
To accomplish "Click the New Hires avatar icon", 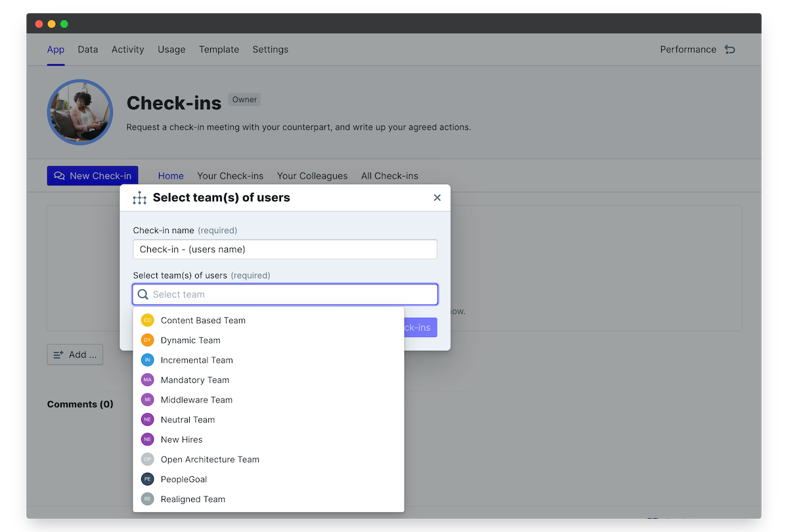I will 148,439.
